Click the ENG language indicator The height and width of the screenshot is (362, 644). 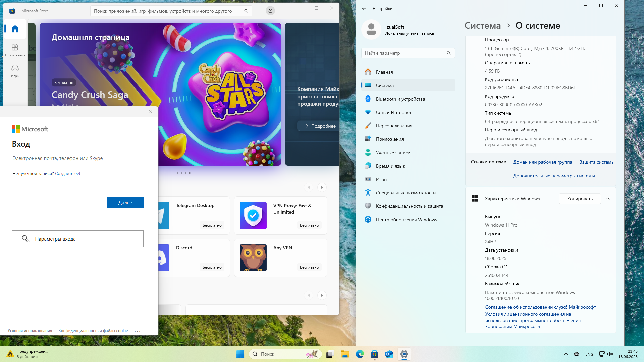[589, 354]
